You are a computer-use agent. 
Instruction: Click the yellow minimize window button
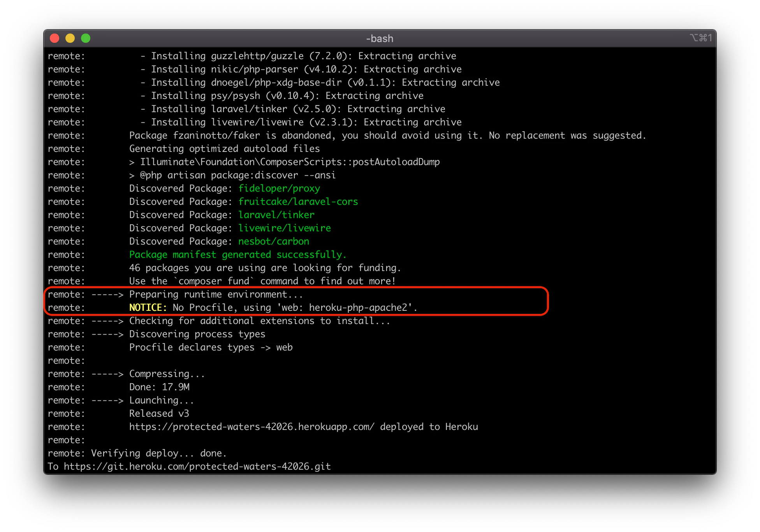[70, 38]
